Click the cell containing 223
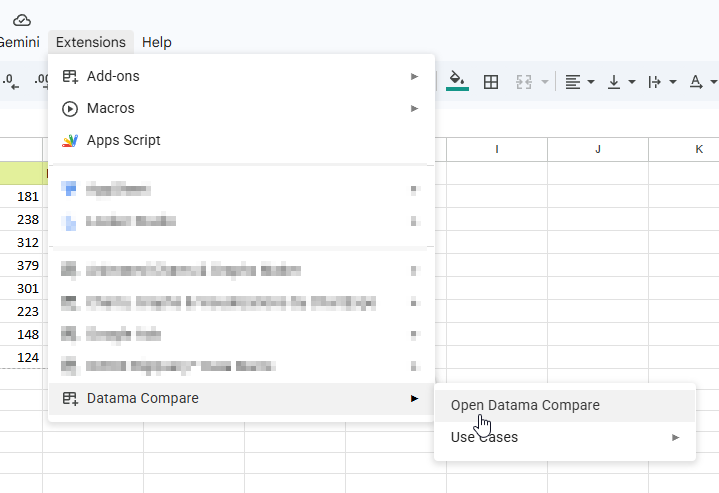 (x=21, y=311)
